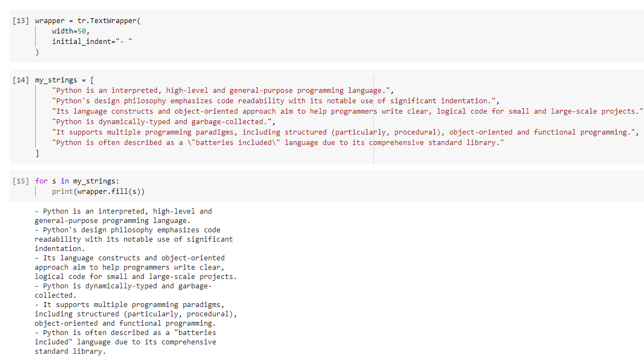Click the [15] cell execution counter
Screen dimensions: 644x357
coord(21,181)
